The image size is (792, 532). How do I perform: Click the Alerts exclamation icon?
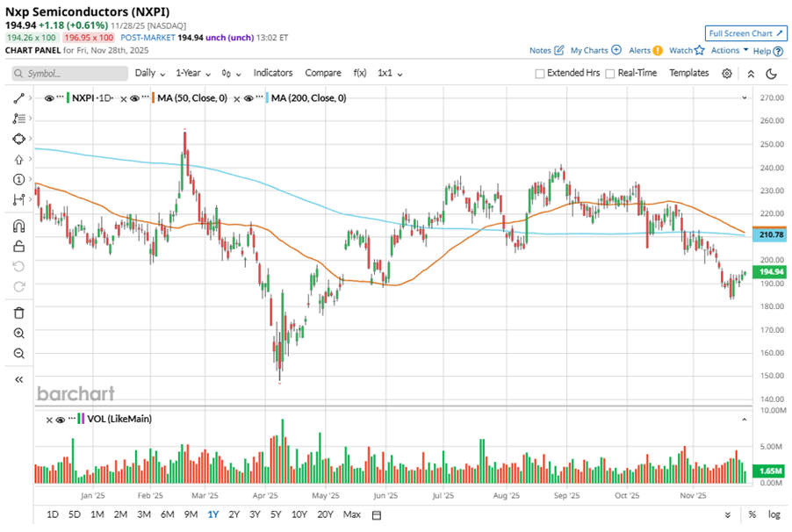[658, 51]
